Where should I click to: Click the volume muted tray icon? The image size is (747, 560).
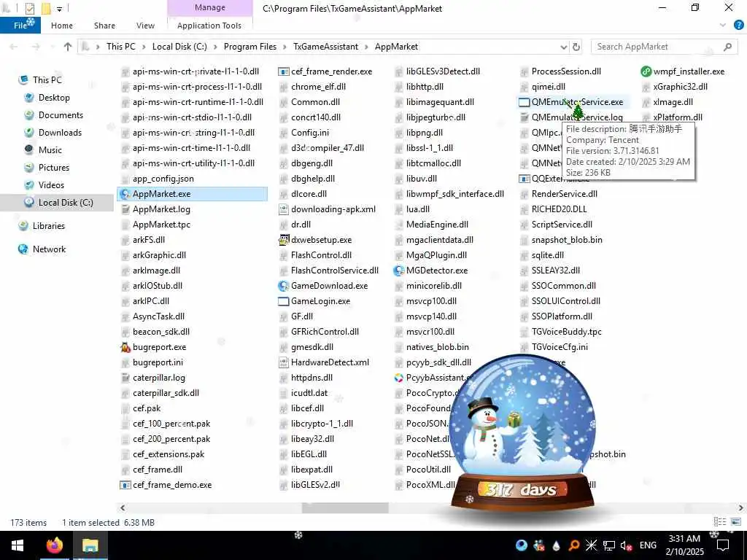(626, 545)
